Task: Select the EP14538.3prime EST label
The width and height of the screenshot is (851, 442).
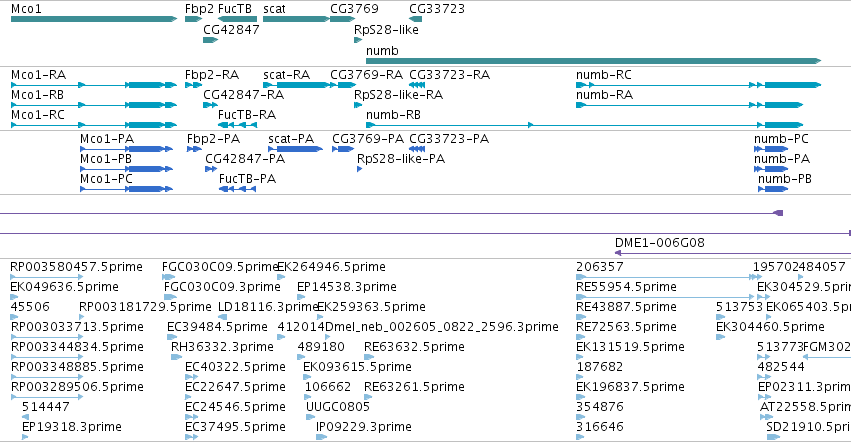Action: click(347, 287)
